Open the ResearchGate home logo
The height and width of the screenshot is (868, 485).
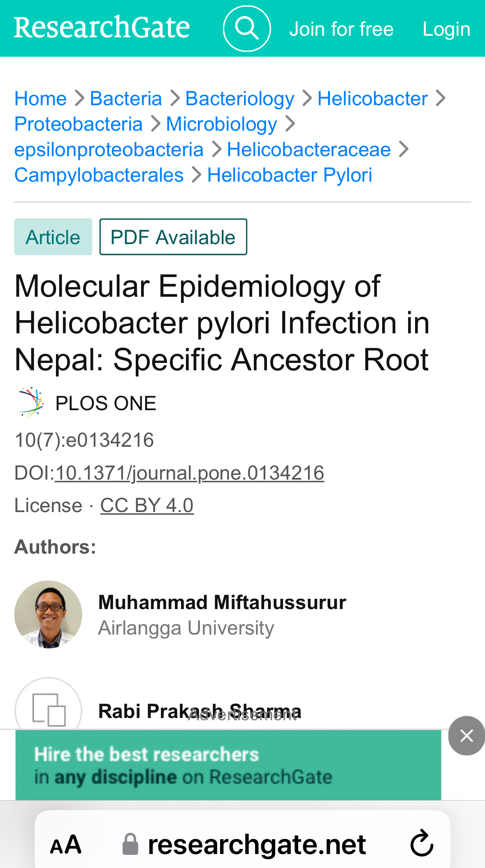(102, 28)
